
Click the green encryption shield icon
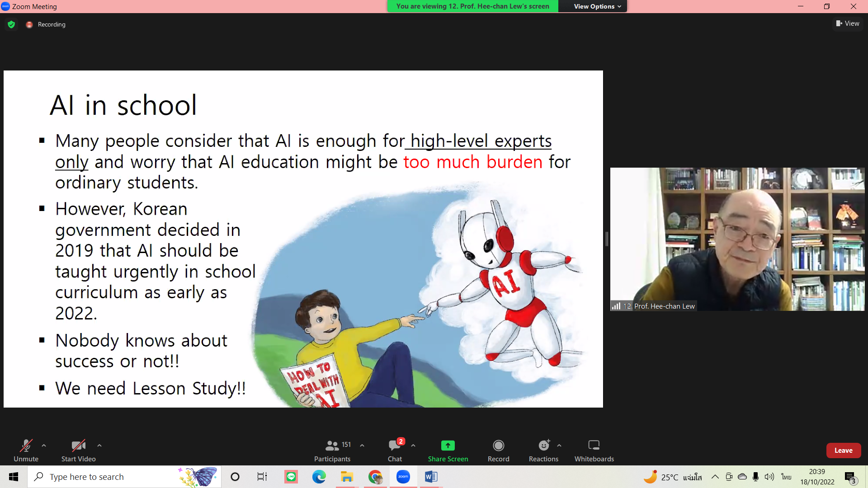click(x=11, y=24)
